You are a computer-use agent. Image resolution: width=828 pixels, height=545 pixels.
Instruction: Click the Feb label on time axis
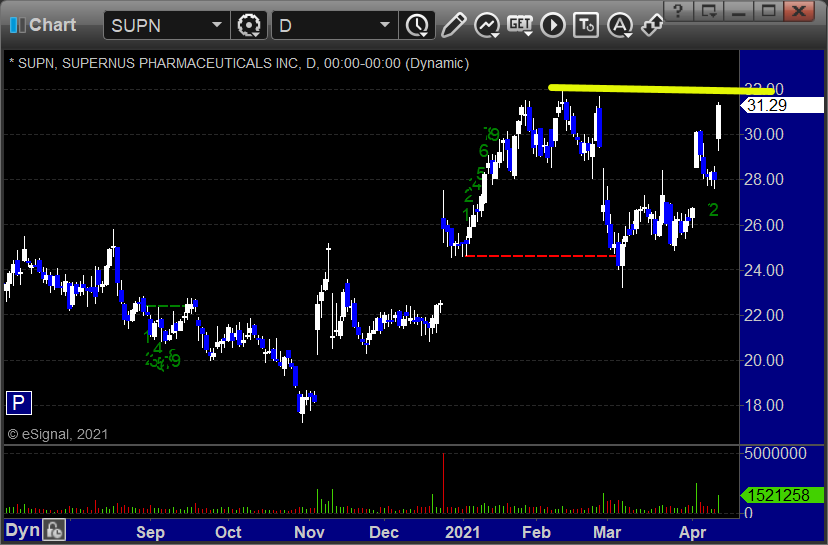coord(536,532)
